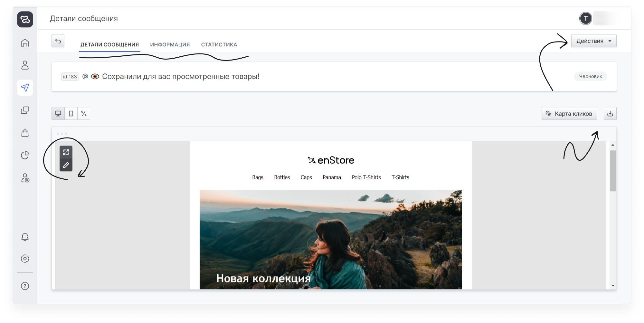Screen dimensions: 644x323
Task: Click the @ email channel icon
Action: [x=85, y=76]
